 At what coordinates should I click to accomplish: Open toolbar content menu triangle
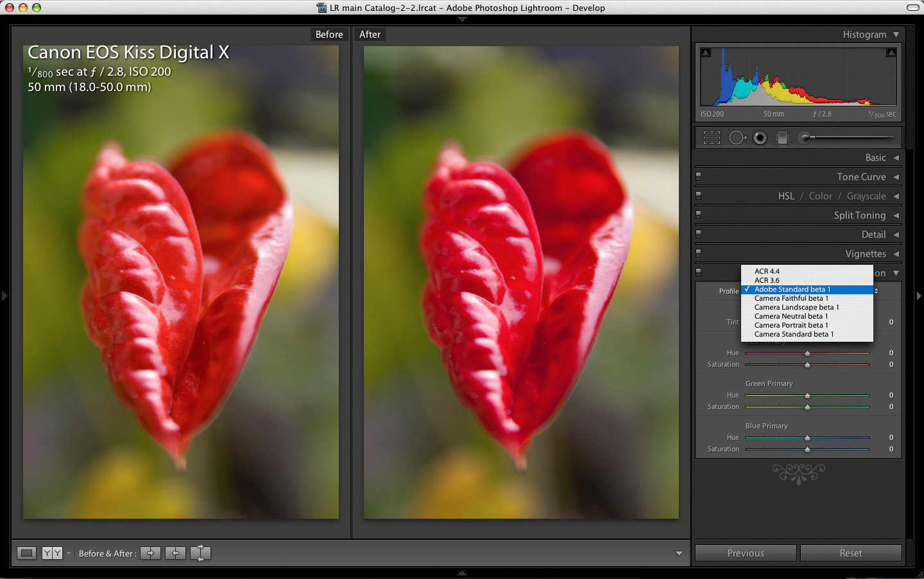679,553
